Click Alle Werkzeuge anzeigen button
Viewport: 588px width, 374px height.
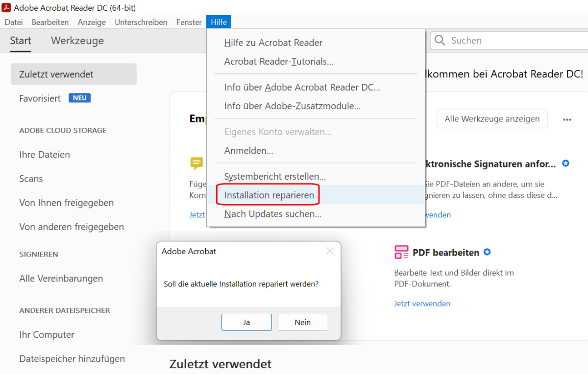[492, 118]
